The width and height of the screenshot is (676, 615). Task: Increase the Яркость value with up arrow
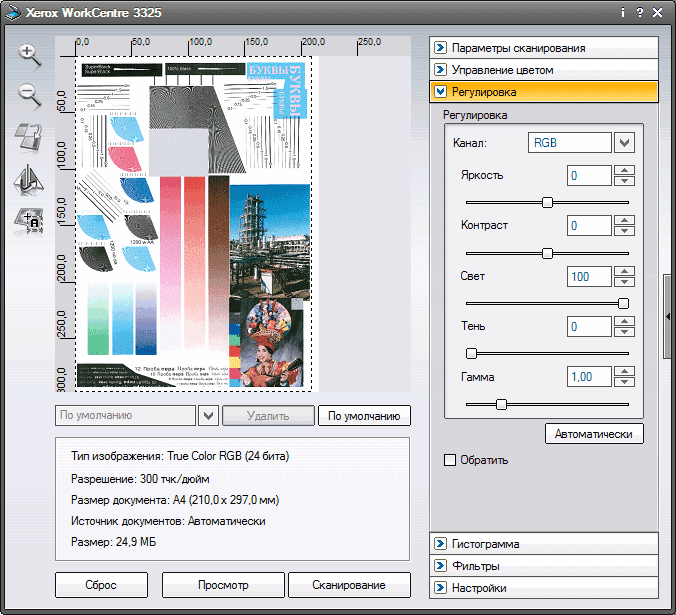coord(625,170)
